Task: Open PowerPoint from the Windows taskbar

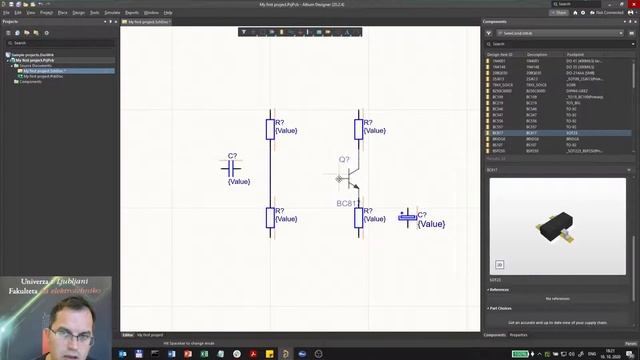Action: coord(188,354)
